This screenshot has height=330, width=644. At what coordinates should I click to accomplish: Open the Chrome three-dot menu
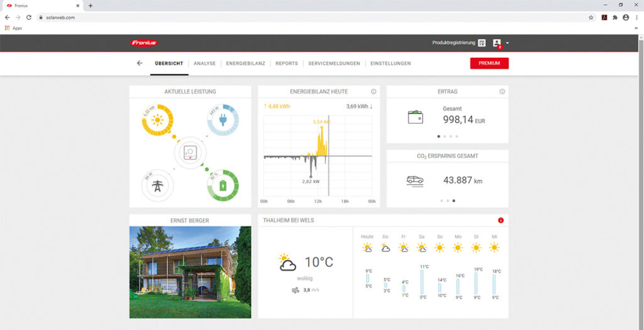pos(636,18)
